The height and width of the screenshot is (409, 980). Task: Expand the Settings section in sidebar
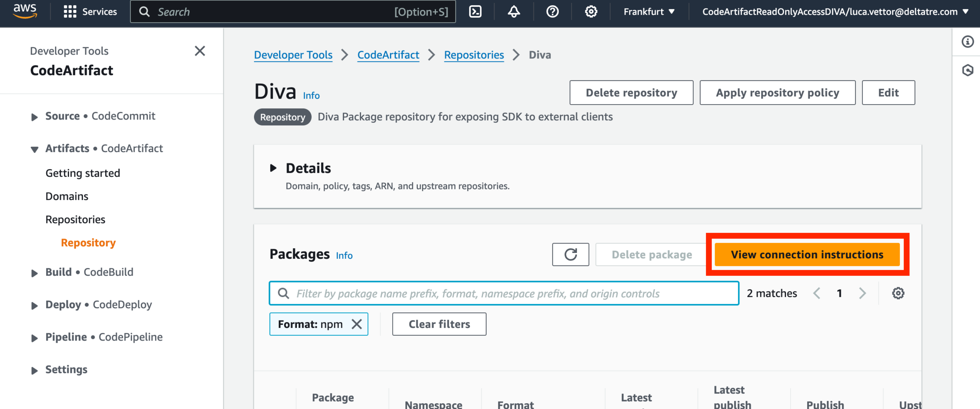click(x=34, y=370)
